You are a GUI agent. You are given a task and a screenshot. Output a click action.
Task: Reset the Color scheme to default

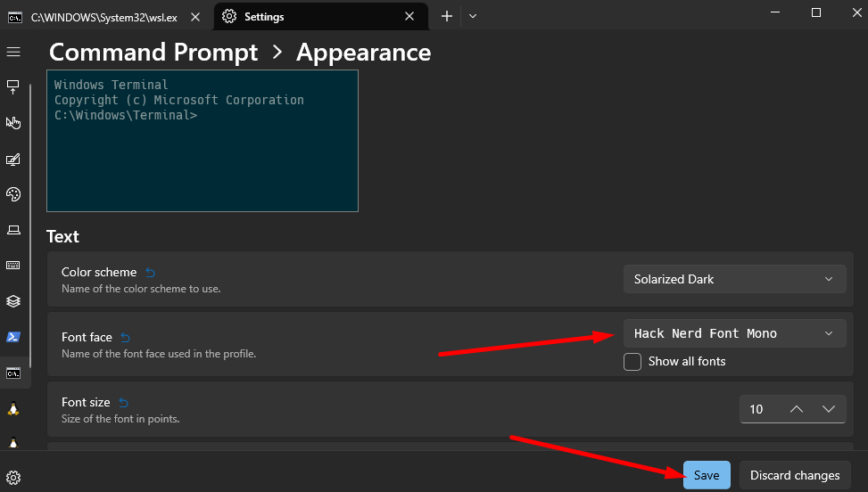coord(150,273)
